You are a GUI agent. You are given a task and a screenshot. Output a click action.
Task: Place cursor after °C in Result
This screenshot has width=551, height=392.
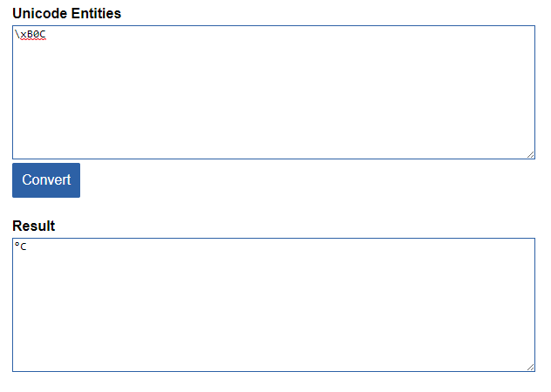click(x=28, y=247)
